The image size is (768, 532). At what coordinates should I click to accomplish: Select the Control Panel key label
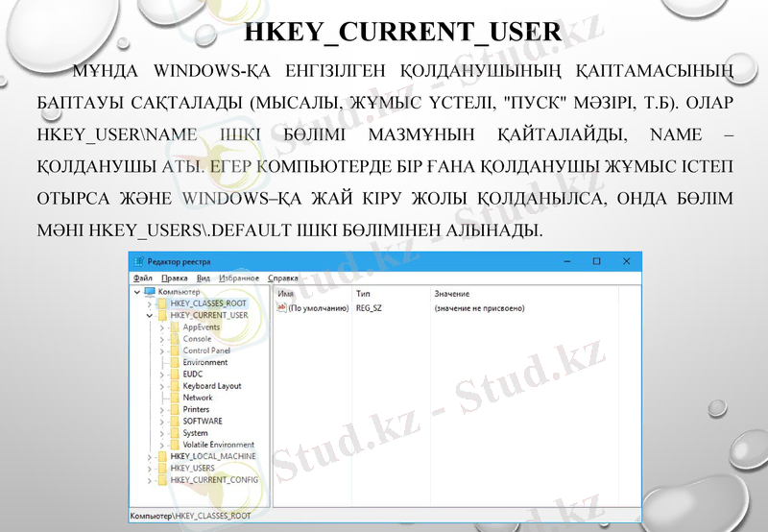tap(206, 351)
